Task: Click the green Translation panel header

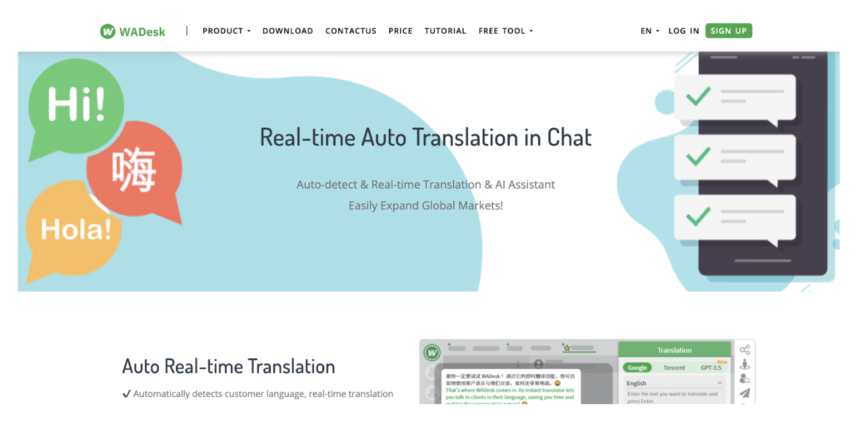Action: [674, 350]
